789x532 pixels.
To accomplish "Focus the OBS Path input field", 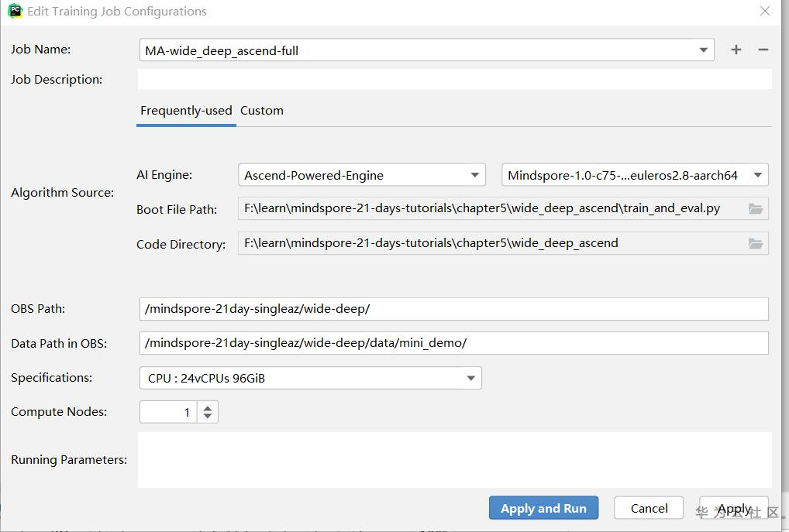I will pyautogui.click(x=454, y=308).
